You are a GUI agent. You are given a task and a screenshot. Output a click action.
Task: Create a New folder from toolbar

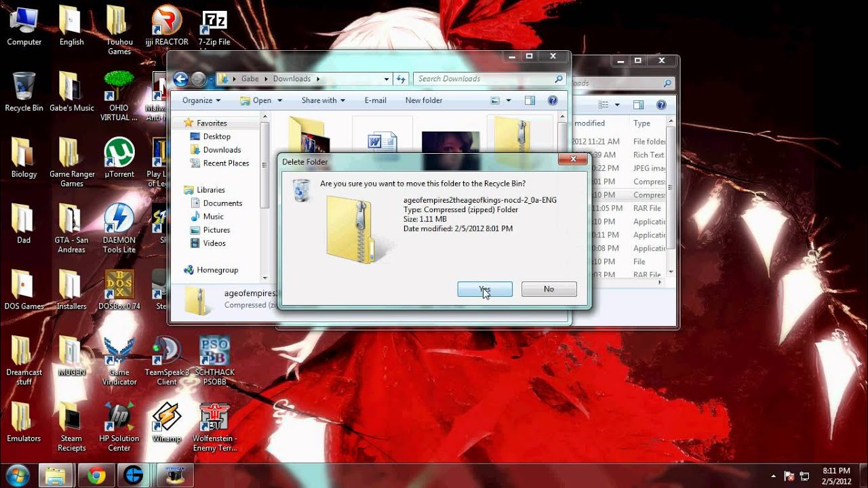(424, 100)
